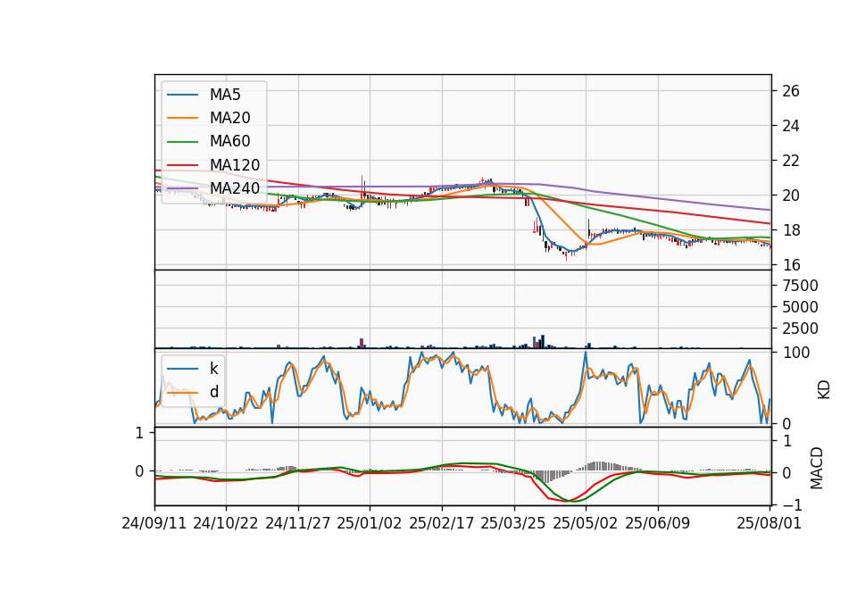This screenshot has height=616, width=857.
Task: Click the 25/08/01 date tick label
Action: coord(769,524)
